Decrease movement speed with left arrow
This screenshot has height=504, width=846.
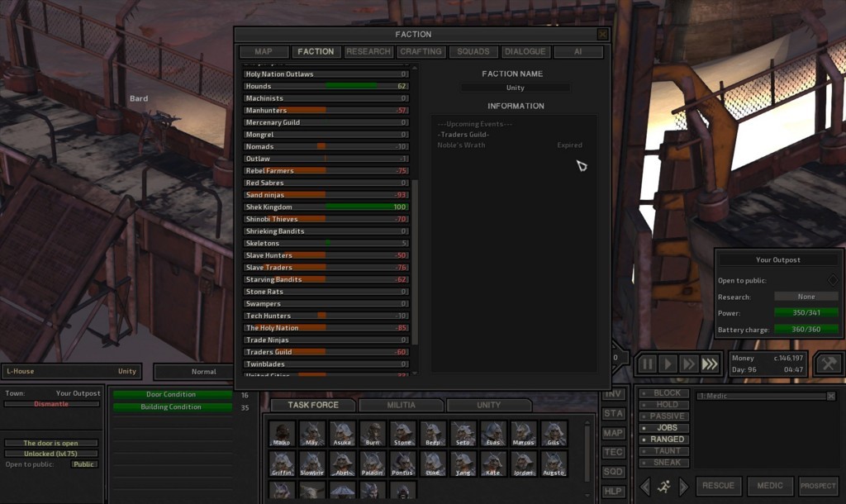point(645,486)
